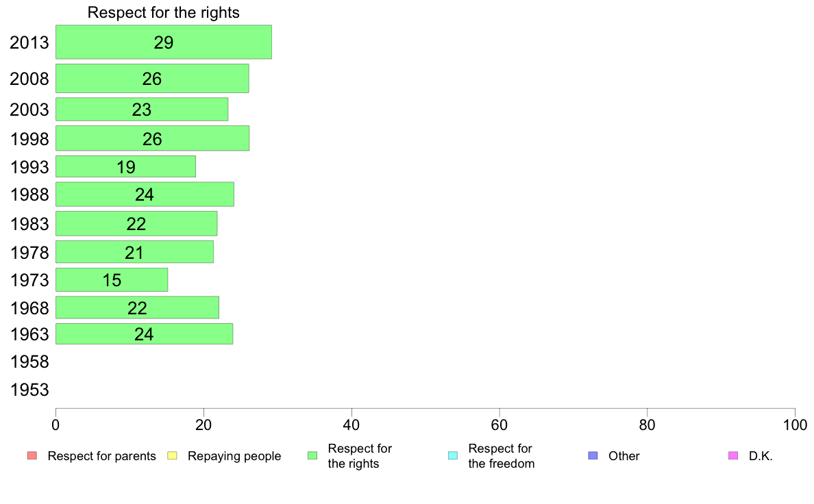Click the Repaying people legend label
The width and height of the screenshot is (814, 504).
point(234,456)
